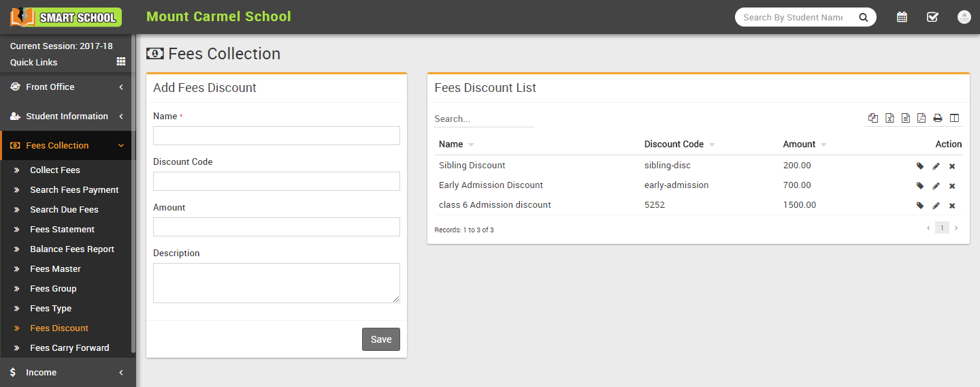Edit the Sibling Discount entry
980x387 pixels.
(x=936, y=166)
